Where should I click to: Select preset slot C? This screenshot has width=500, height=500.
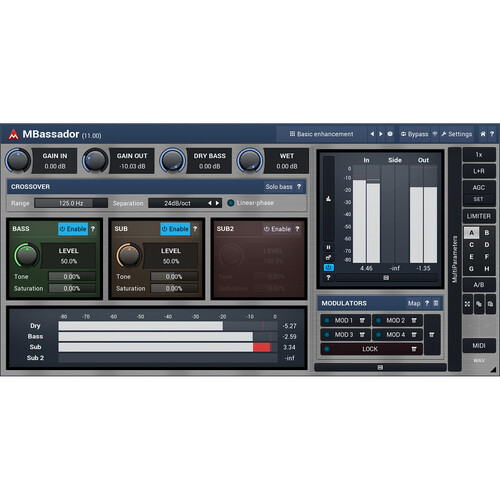coord(471,245)
